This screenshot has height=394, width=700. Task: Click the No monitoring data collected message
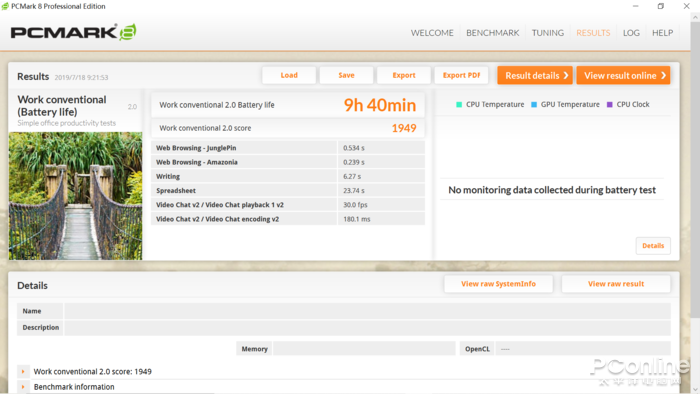click(552, 190)
